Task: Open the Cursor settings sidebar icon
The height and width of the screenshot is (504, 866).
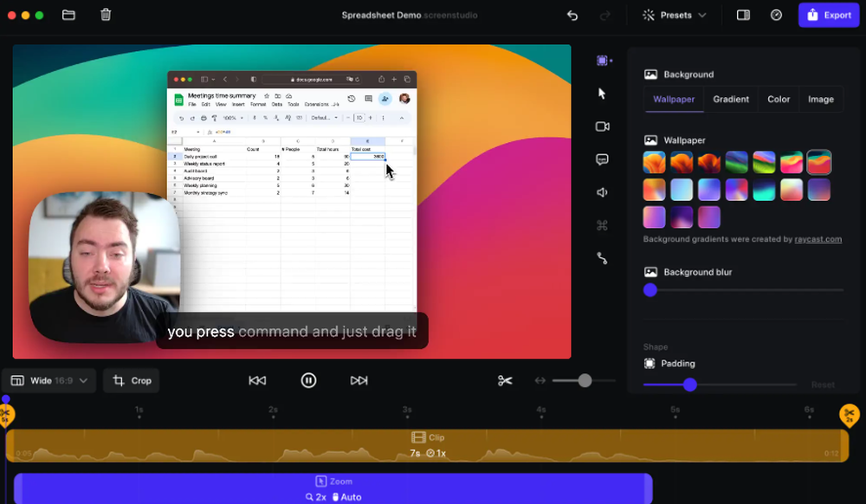Action: click(x=602, y=94)
